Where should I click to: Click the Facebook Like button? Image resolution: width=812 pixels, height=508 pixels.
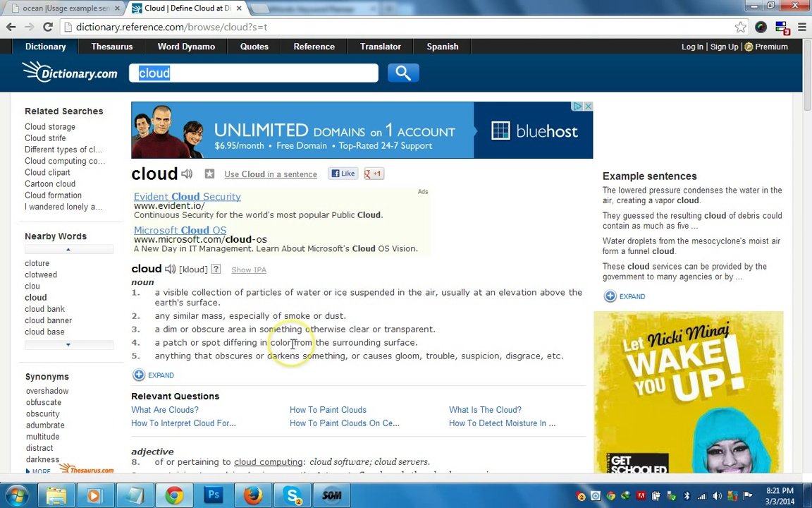click(344, 174)
